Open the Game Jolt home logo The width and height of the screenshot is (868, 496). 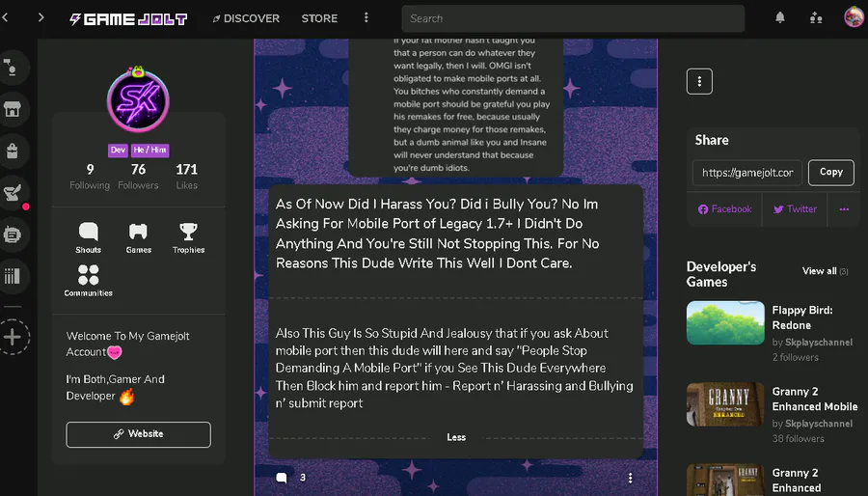click(x=128, y=19)
